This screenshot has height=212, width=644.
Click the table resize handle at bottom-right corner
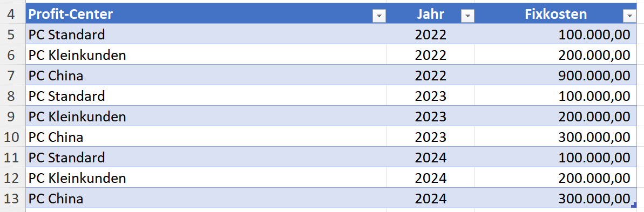point(633,204)
